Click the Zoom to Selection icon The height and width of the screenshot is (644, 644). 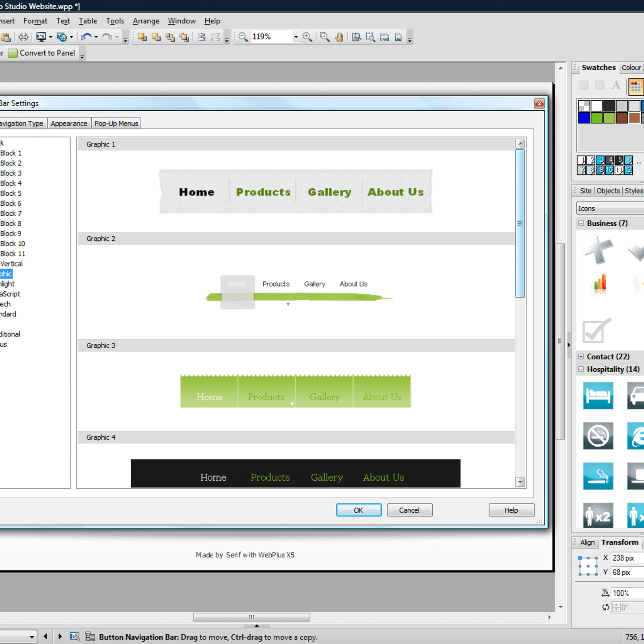(370, 37)
